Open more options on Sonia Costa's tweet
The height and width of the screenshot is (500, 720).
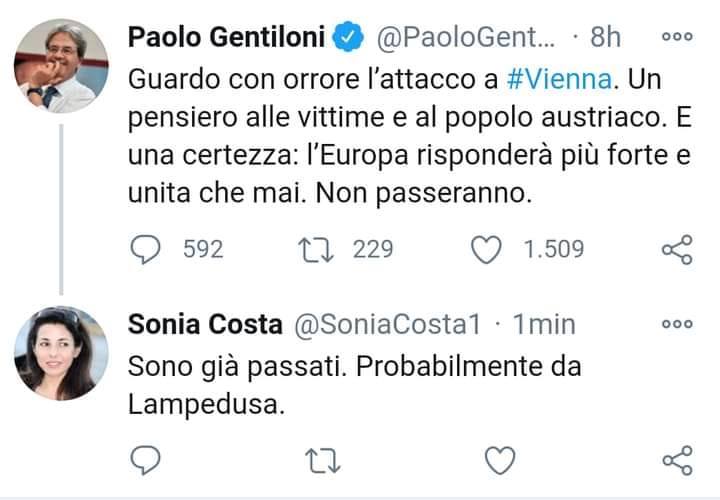(678, 325)
